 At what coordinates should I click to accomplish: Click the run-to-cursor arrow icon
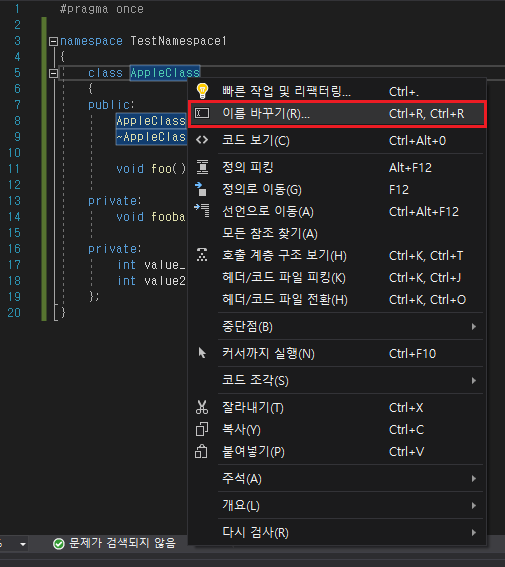coord(202,353)
